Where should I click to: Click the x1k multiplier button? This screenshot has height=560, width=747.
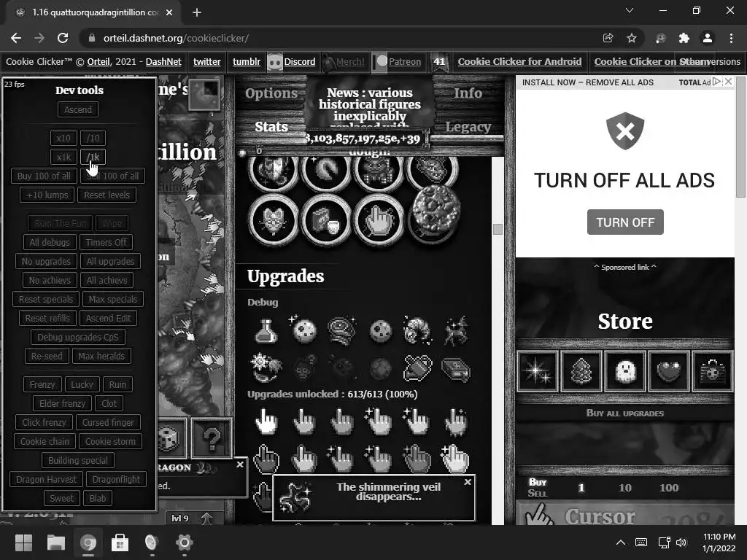pos(63,157)
